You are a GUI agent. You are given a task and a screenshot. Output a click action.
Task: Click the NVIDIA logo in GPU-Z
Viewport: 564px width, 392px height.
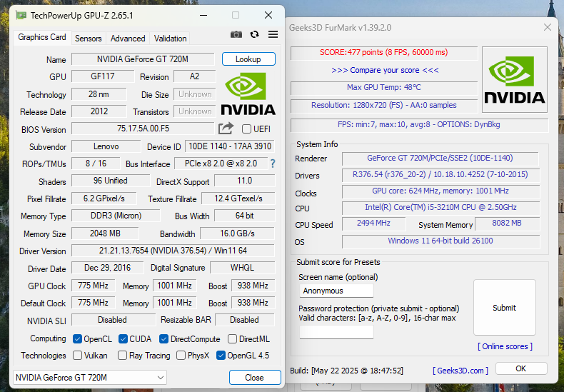(248, 94)
